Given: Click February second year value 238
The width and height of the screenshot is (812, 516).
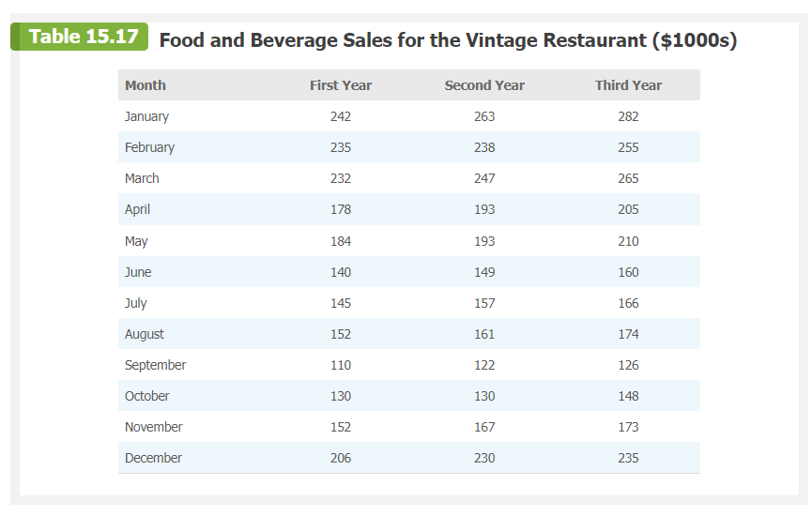Looking at the screenshot, I should pyautogui.click(x=484, y=147).
